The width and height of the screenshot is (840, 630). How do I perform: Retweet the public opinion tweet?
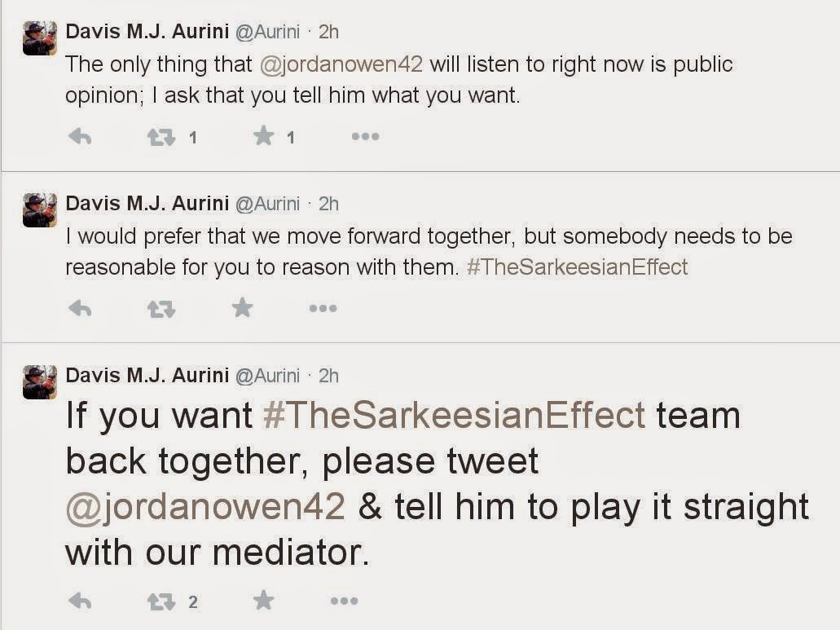(x=161, y=137)
